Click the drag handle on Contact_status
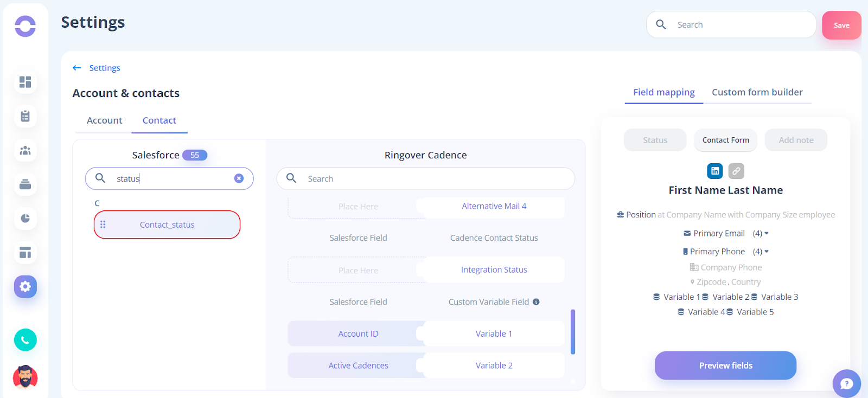The width and height of the screenshot is (868, 398). tap(103, 224)
